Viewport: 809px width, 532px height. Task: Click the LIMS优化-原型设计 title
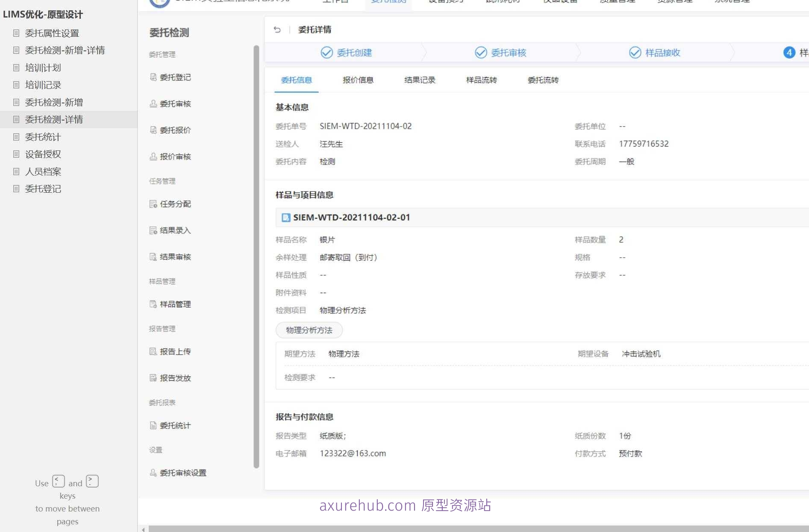click(43, 14)
